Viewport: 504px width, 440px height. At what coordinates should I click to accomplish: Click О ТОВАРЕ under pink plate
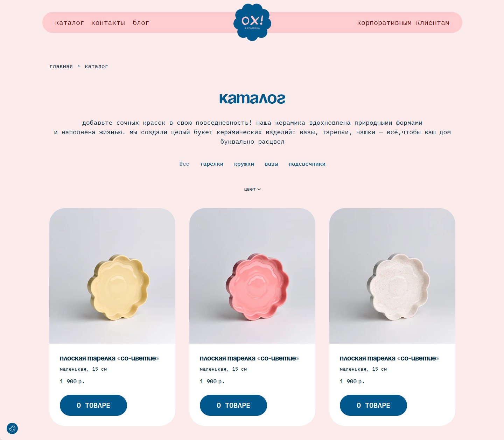pyautogui.click(x=233, y=405)
